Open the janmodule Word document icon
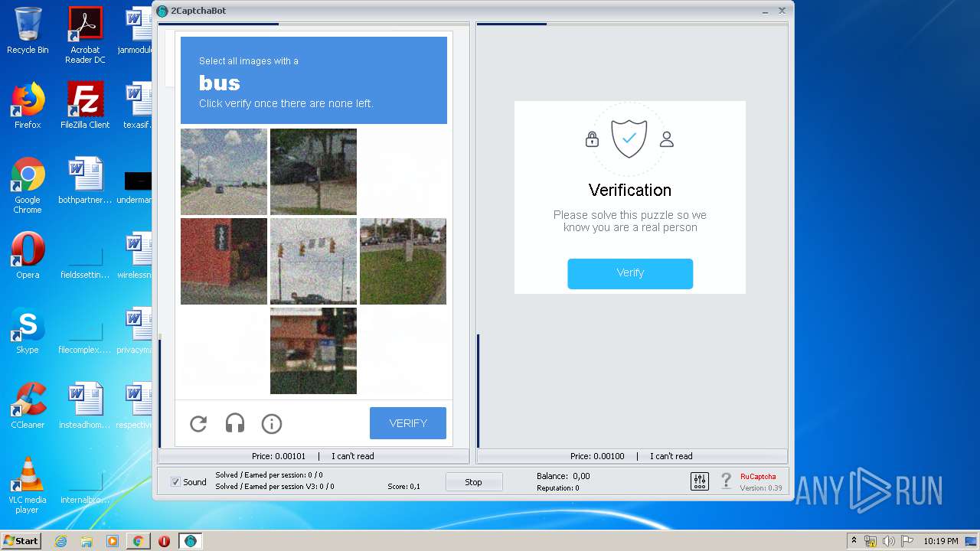 tap(138, 31)
